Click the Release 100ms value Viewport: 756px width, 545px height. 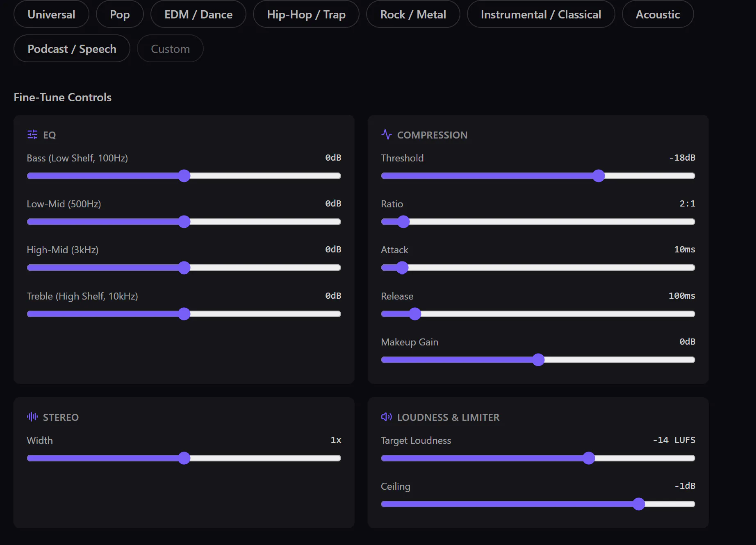tap(682, 296)
